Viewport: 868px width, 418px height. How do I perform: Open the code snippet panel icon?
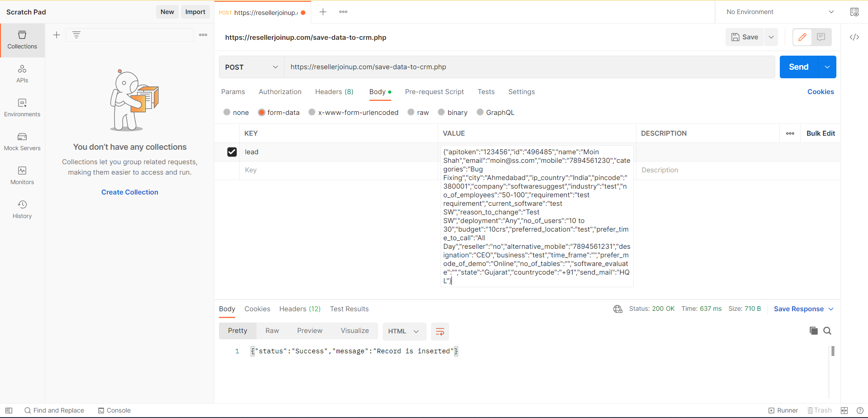854,37
